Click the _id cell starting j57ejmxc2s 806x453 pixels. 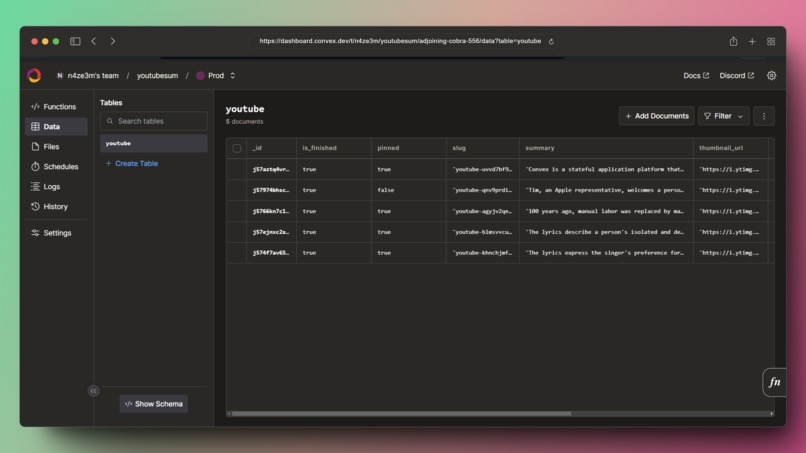click(271, 232)
